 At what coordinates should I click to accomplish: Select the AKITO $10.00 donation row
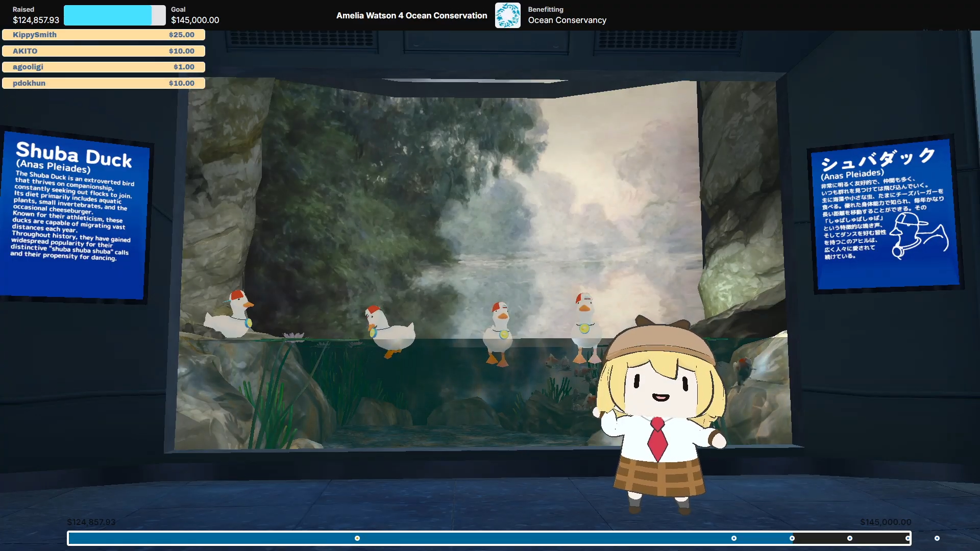104,51
